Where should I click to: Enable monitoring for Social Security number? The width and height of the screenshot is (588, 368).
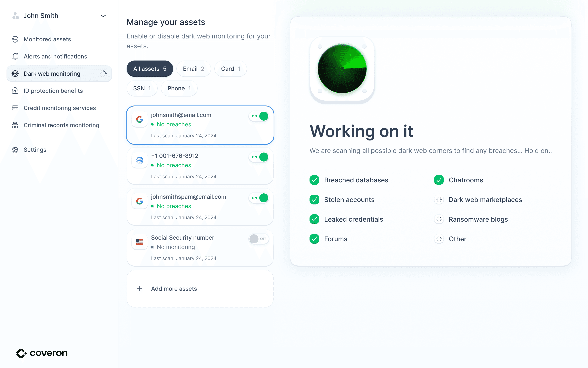pyautogui.click(x=259, y=239)
